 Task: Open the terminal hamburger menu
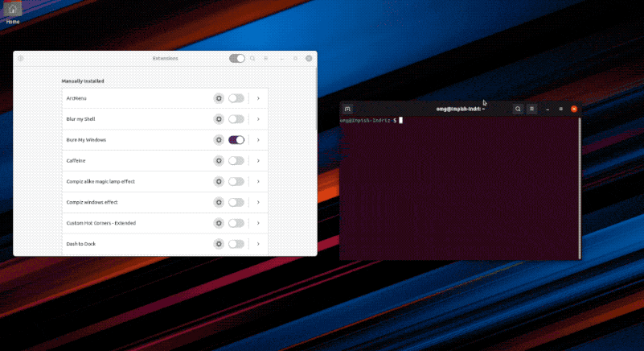531,109
